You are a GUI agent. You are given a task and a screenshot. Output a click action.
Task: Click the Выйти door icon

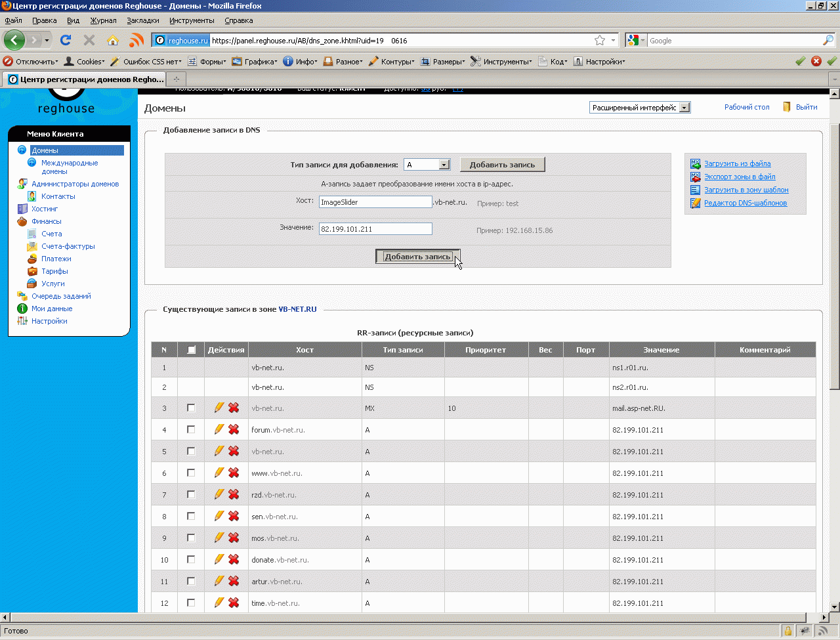(x=787, y=107)
